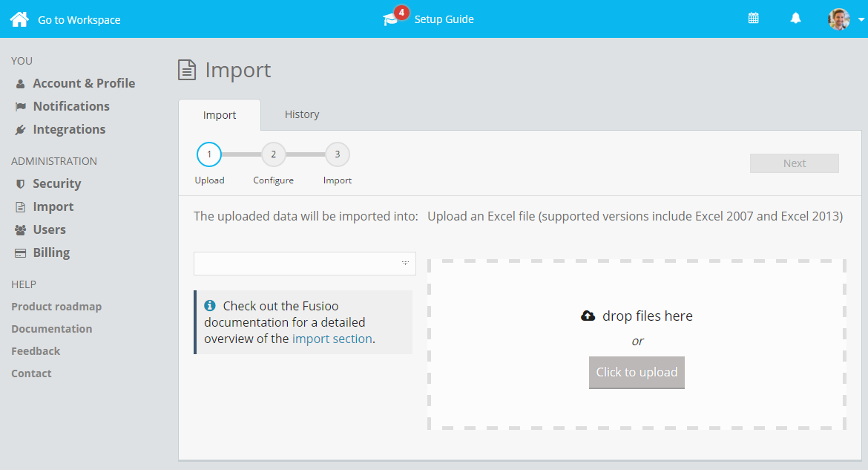Image resolution: width=868 pixels, height=470 pixels.
Task: Select the Import tab
Action: tap(220, 115)
